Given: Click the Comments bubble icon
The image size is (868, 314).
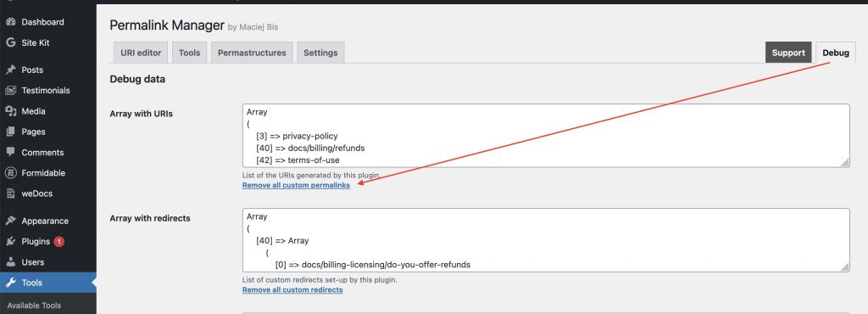Looking at the screenshot, I should click(10, 152).
